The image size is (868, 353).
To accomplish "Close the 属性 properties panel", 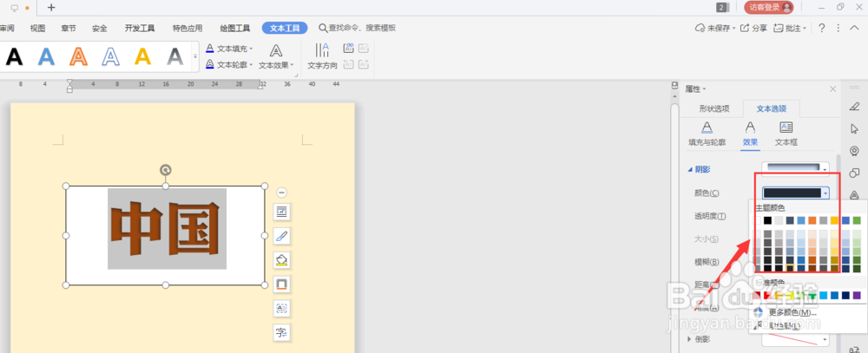I will click(x=833, y=88).
